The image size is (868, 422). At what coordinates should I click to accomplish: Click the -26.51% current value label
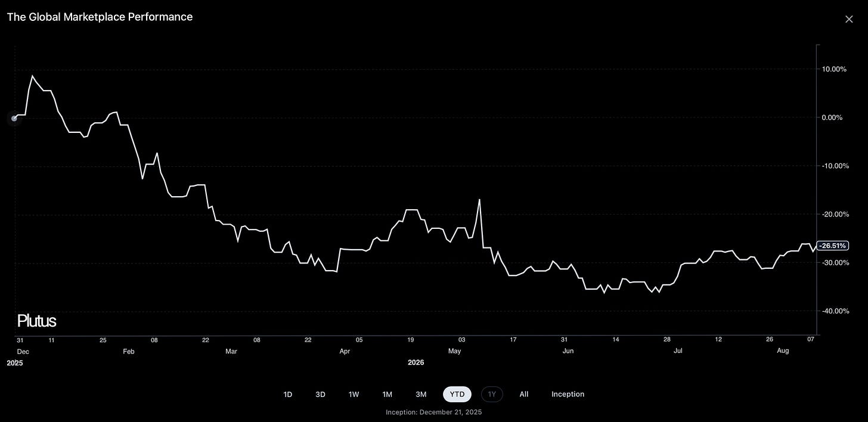click(833, 246)
